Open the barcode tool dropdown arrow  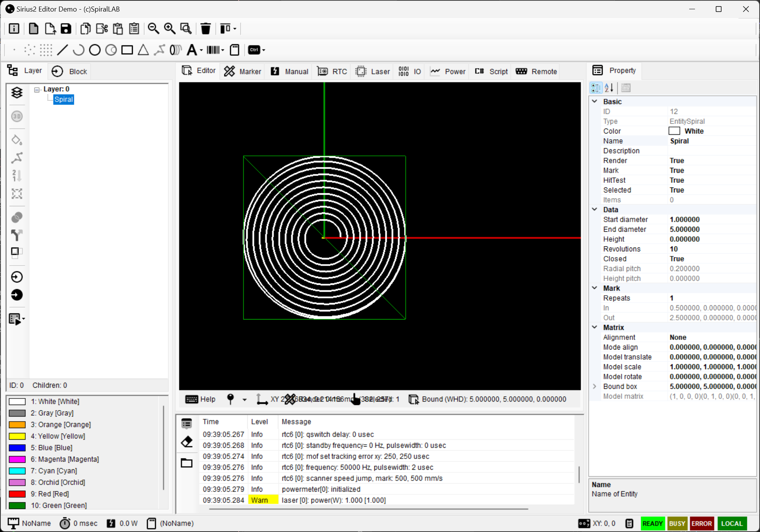222,50
